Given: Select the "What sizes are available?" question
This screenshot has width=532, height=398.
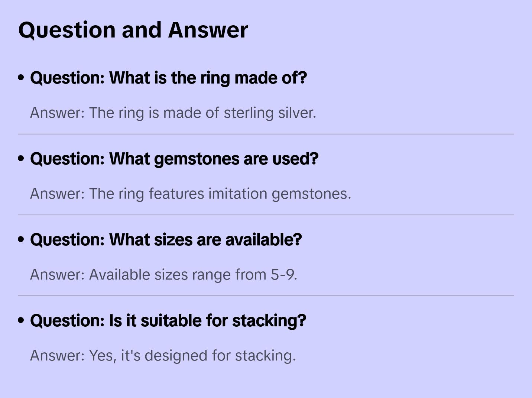Looking at the screenshot, I should tap(166, 240).
